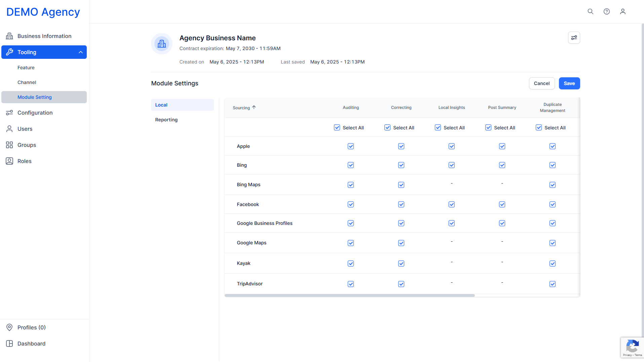This screenshot has width=644, height=362.
Task: Open the help question mark icon
Action: click(x=607, y=11)
